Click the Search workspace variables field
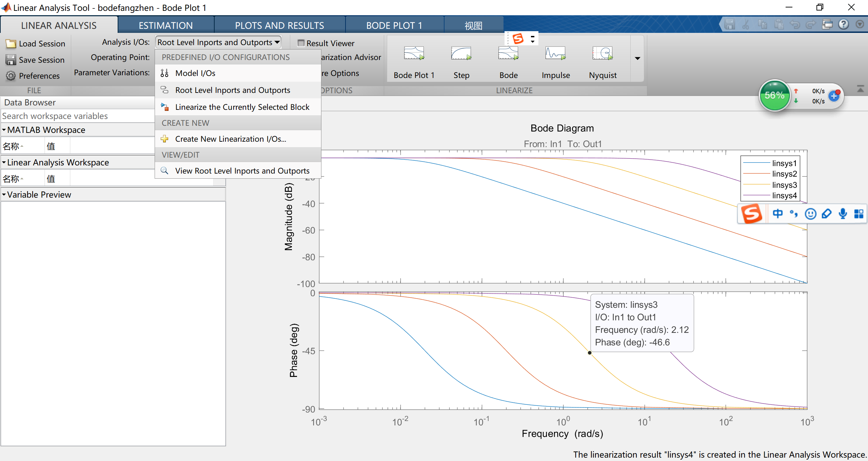This screenshot has width=868, height=461. tap(78, 116)
